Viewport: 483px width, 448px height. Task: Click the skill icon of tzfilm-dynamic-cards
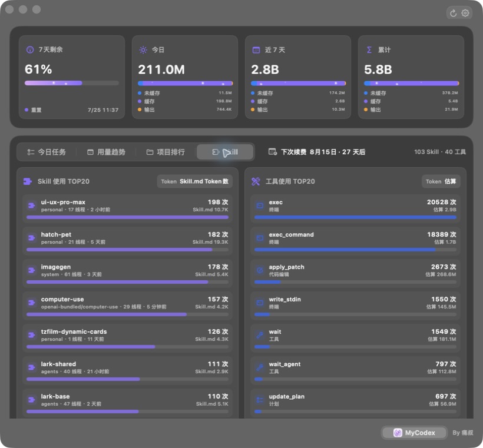pyautogui.click(x=31, y=335)
